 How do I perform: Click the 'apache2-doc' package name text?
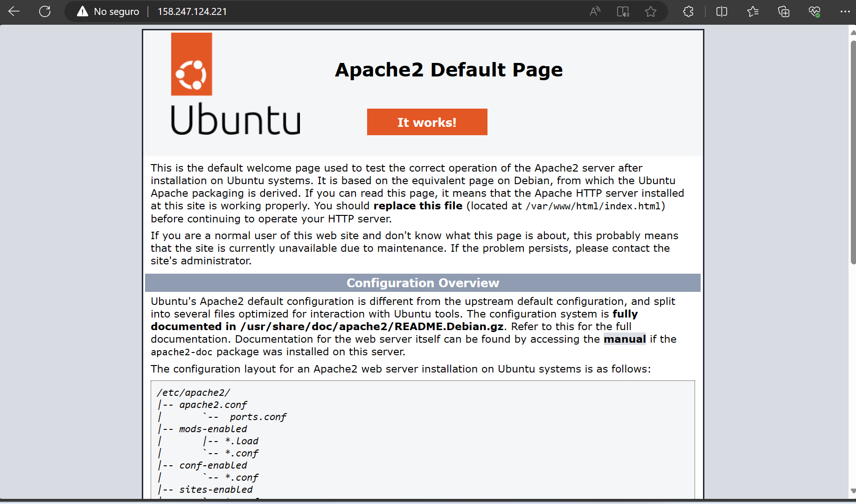click(x=181, y=352)
